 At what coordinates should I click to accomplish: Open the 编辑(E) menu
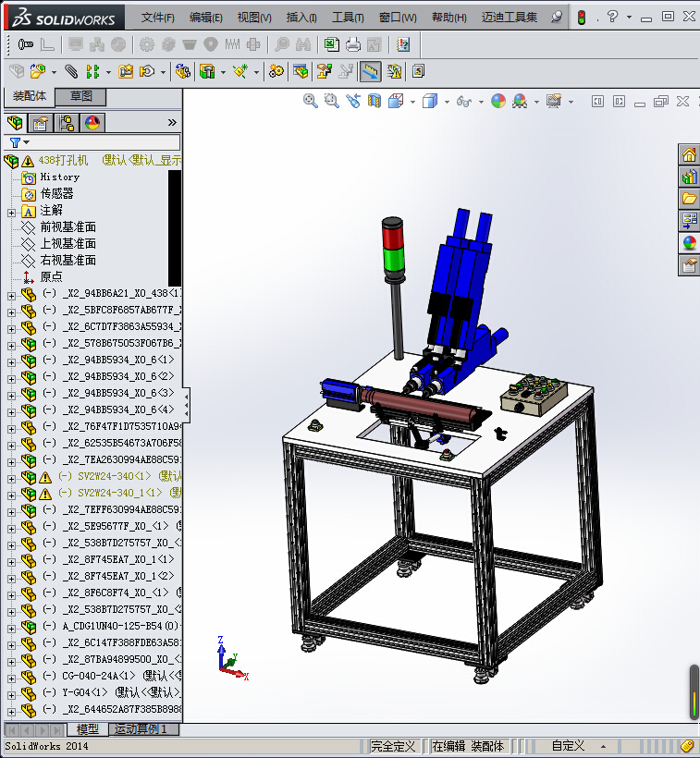tap(206, 18)
